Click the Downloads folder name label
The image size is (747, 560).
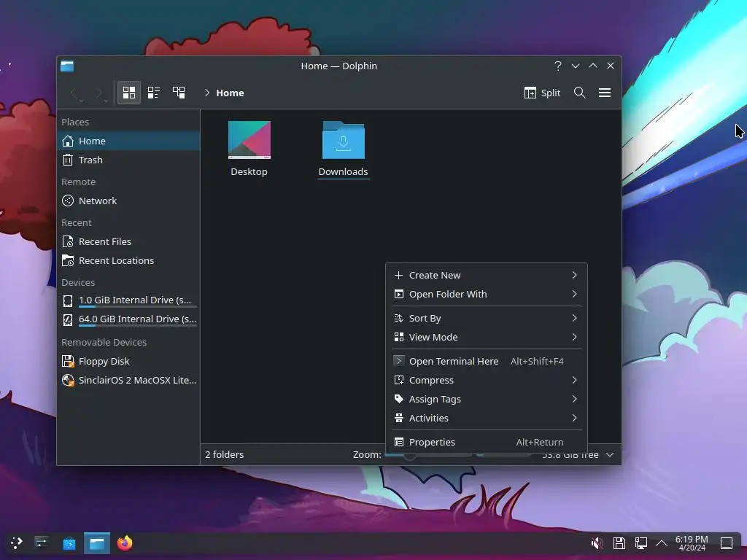343,172
